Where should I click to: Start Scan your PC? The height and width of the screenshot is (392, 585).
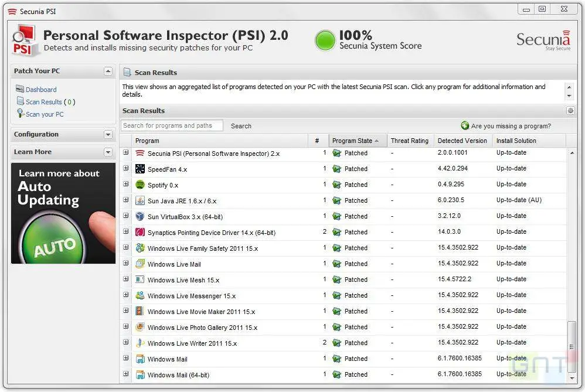45,114
